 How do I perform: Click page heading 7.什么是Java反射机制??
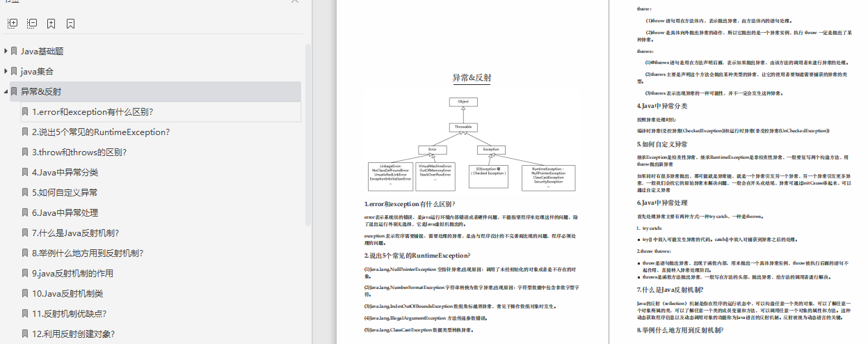tap(670, 289)
